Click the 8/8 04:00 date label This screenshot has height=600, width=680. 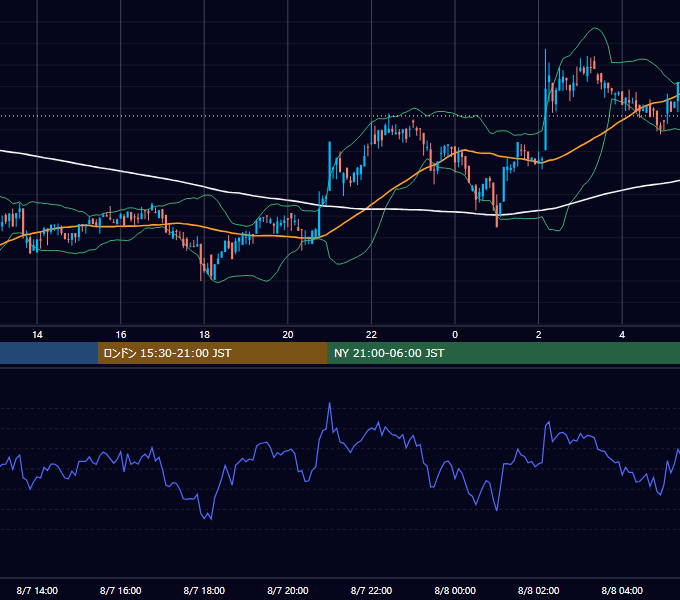coord(622,590)
